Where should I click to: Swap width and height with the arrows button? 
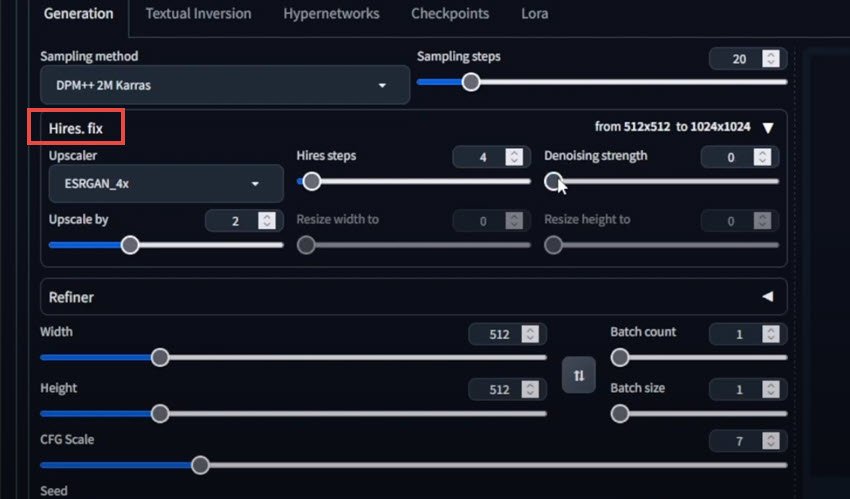(578, 375)
